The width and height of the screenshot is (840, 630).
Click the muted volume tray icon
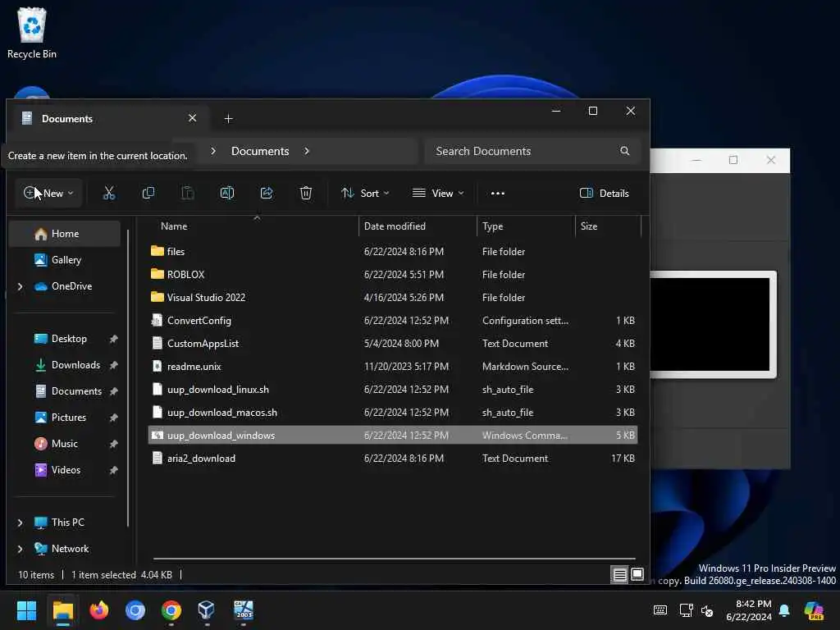(x=708, y=610)
